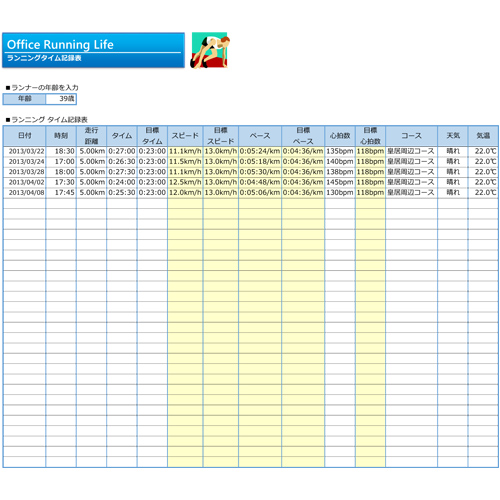Click the pace cell 0:05:06/km

tap(260, 193)
